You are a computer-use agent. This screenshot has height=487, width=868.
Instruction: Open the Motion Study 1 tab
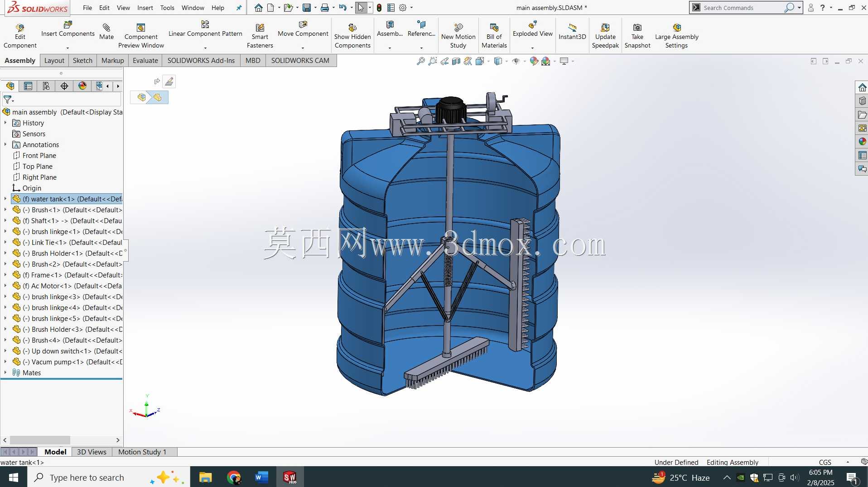point(142,452)
